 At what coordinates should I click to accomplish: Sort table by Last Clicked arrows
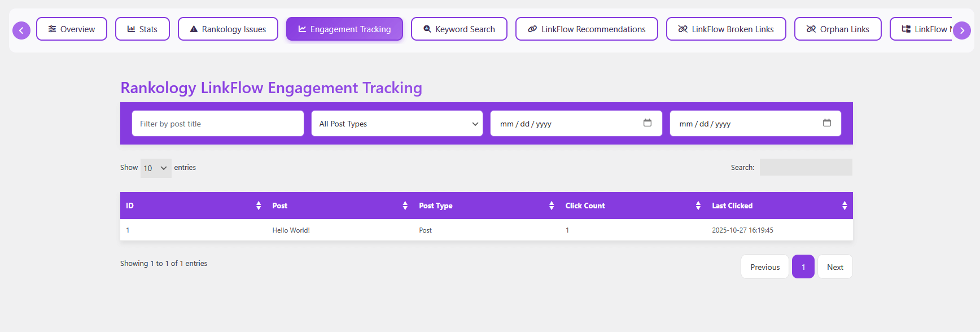[x=845, y=206]
